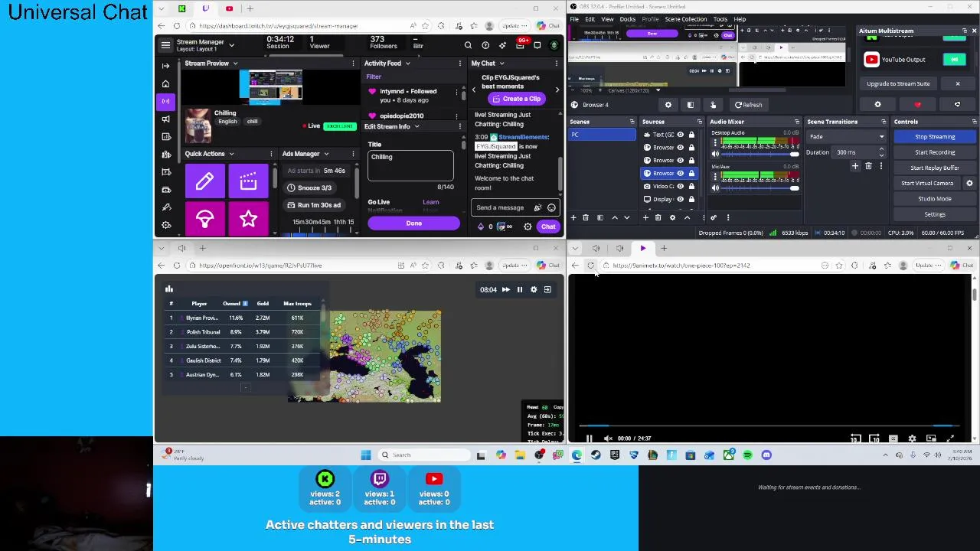Mute the Mic/Aux speaker in OBS mixer
This screenshot has width=980, height=551.
715,187
